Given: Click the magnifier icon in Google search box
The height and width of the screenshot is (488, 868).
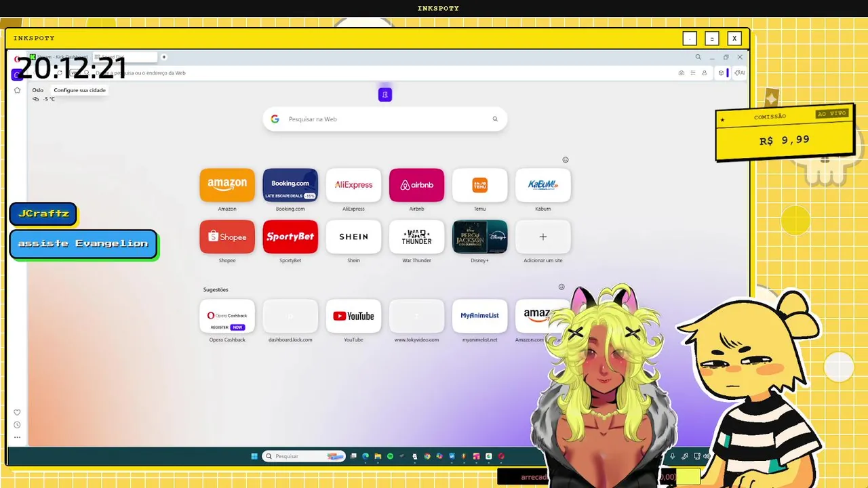Looking at the screenshot, I should (495, 119).
